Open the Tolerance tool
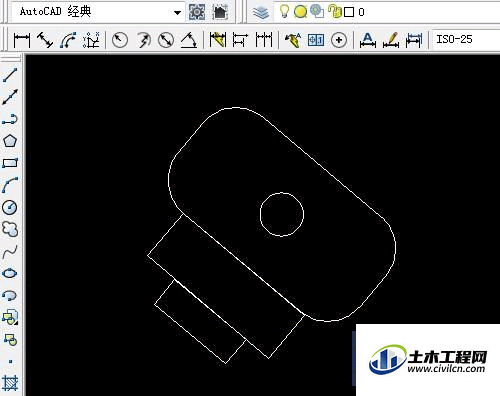This screenshot has height=396, width=500. 316,40
